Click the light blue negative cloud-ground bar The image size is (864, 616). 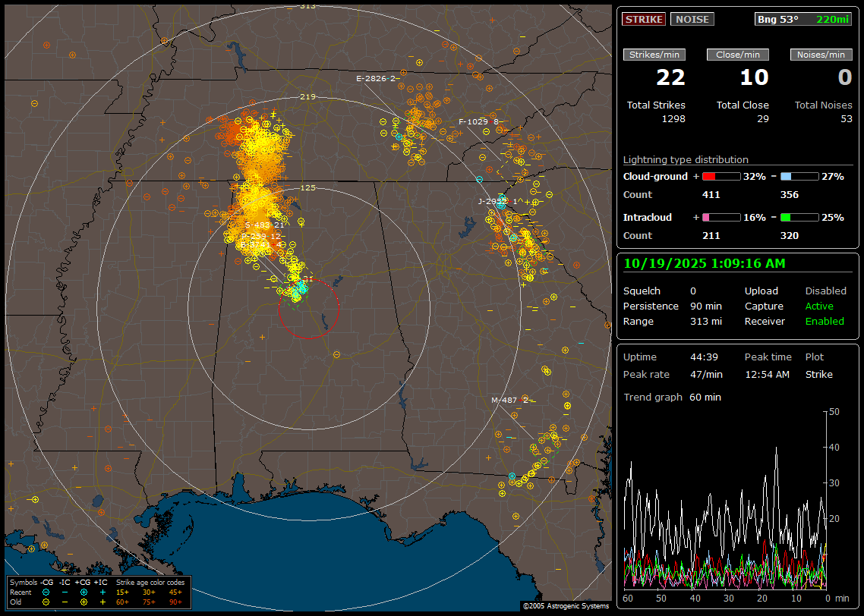[799, 176]
